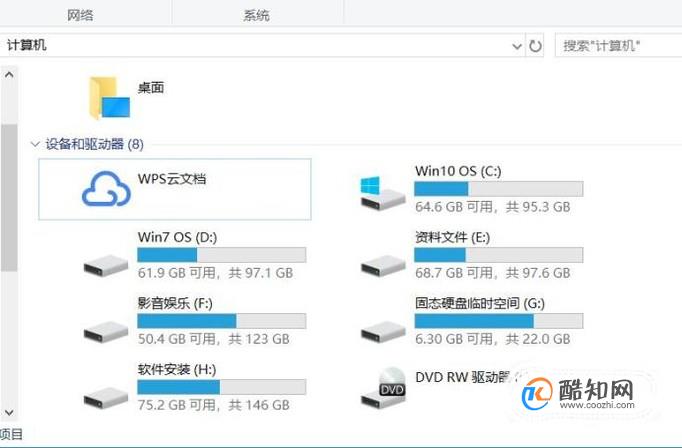Select the 影音娱乐 (F:) drive icon

click(x=106, y=331)
